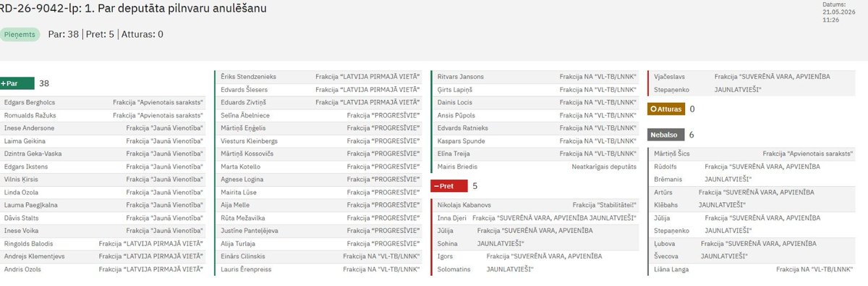Click the Par: 38 summary count
Screen dimensions: 868x286
[63, 34]
